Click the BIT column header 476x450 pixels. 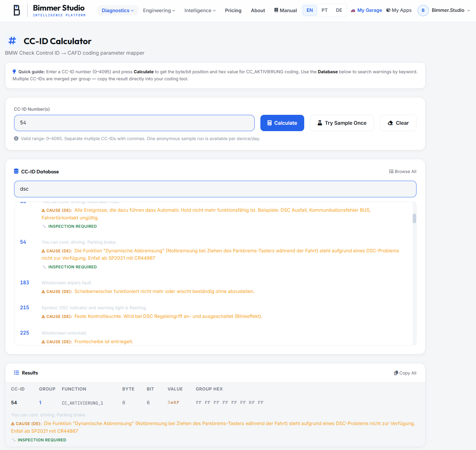pyautogui.click(x=150, y=389)
